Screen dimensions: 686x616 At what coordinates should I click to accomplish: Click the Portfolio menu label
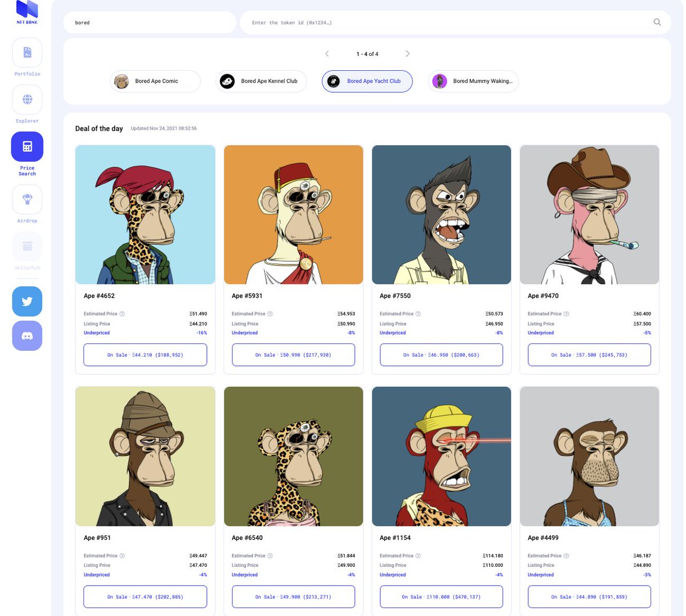pyautogui.click(x=27, y=74)
